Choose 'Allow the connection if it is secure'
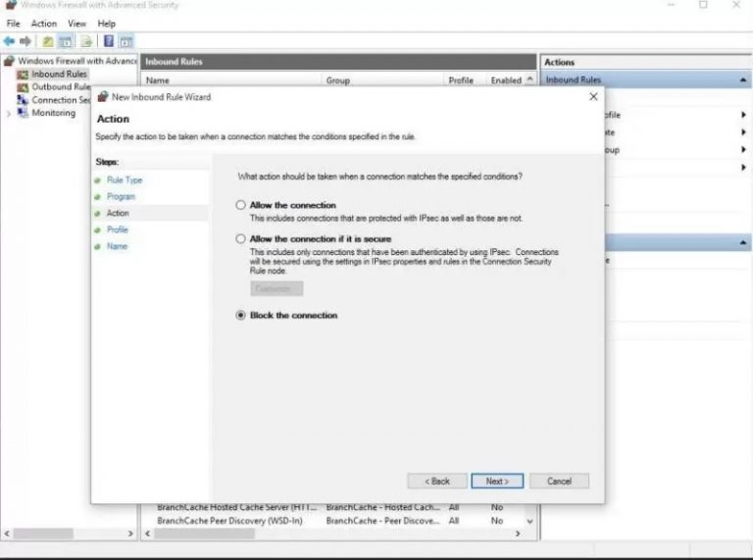Image resolution: width=753 pixels, height=560 pixels. (241, 238)
